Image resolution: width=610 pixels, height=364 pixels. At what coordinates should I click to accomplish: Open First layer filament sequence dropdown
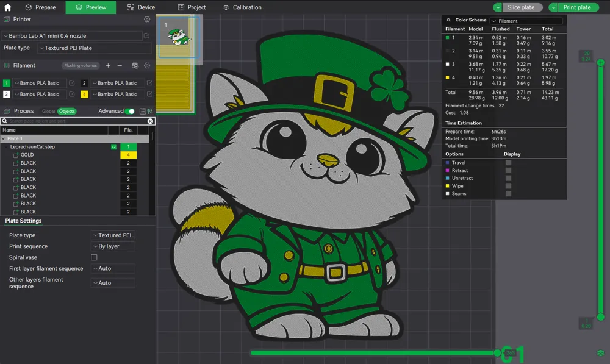tap(113, 268)
